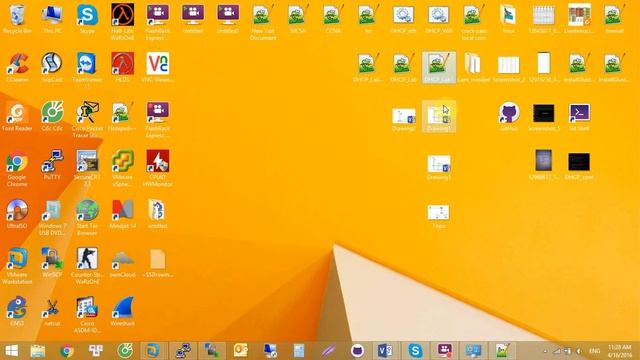Image resolution: width=640 pixels, height=360 pixels.
Task: Open the CCleaner shortcut
Action: [x=17, y=67]
